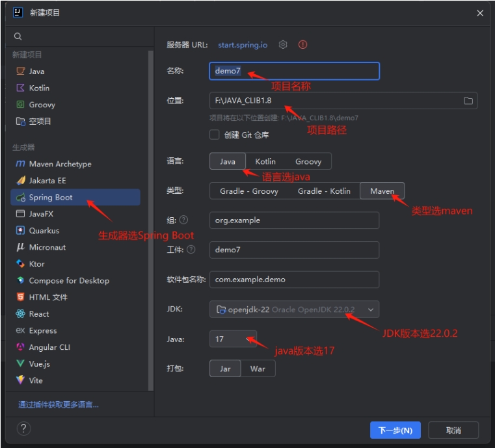Click the 工件 field demo7
495x448 pixels.
(x=294, y=250)
